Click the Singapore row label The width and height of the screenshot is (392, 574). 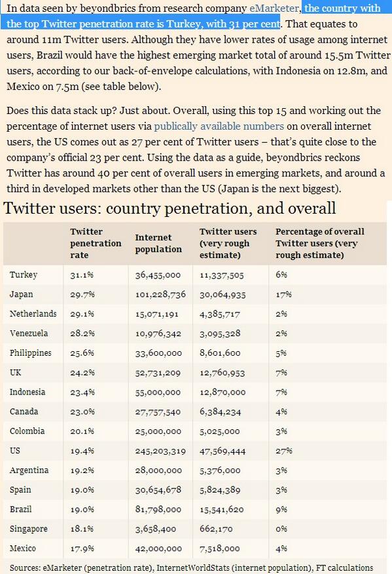29,529
